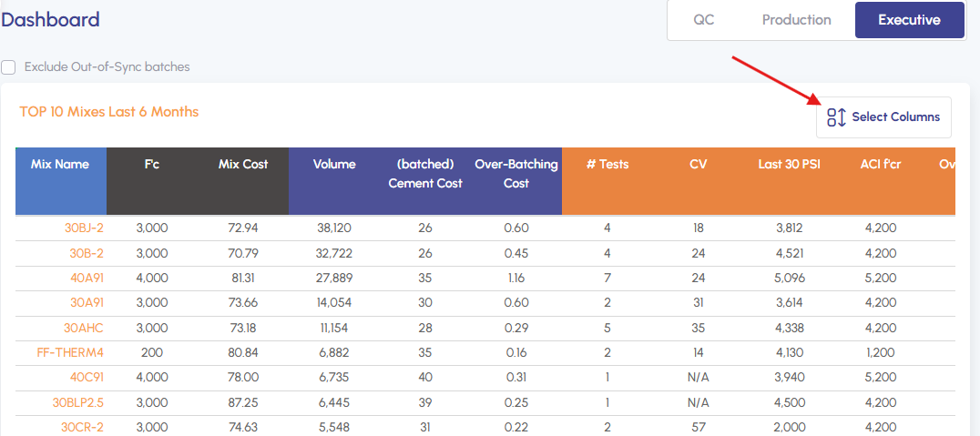Viewport: 980px width, 436px height.
Task: Click the Last 30 PSI column header
Action: click(790, 165)
